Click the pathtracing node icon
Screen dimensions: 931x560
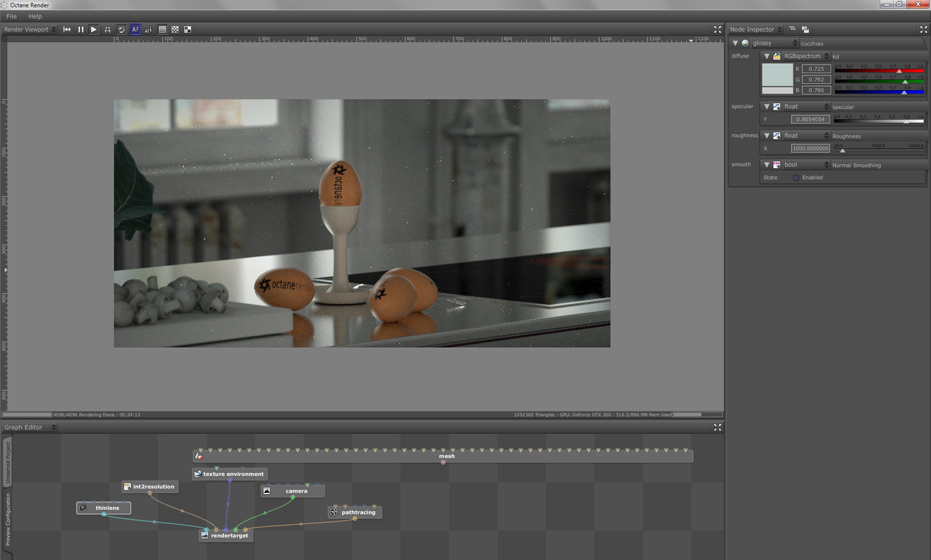[334, 512]
